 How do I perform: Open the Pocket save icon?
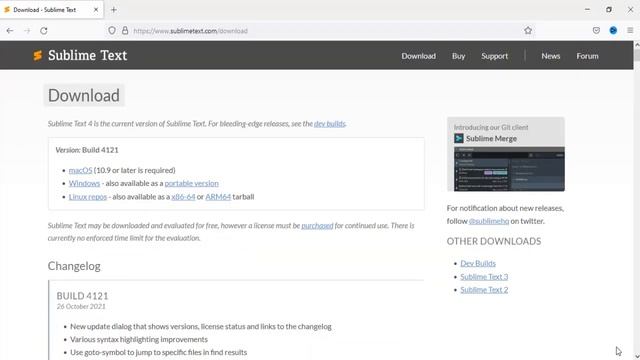(x=596, y=31)
